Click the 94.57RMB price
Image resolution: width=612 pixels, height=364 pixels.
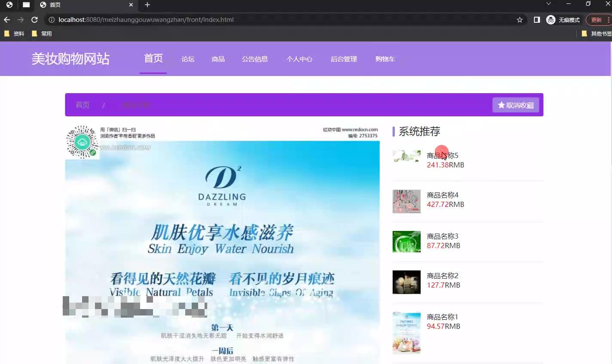coord(444,326)
